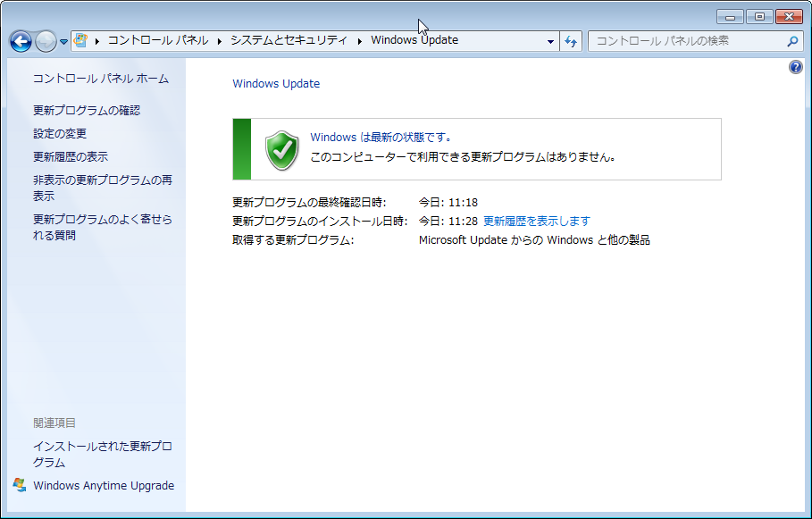Click 更新プログラムの確認 in the sidebar
812x519 pixels.
click(87, 111)
